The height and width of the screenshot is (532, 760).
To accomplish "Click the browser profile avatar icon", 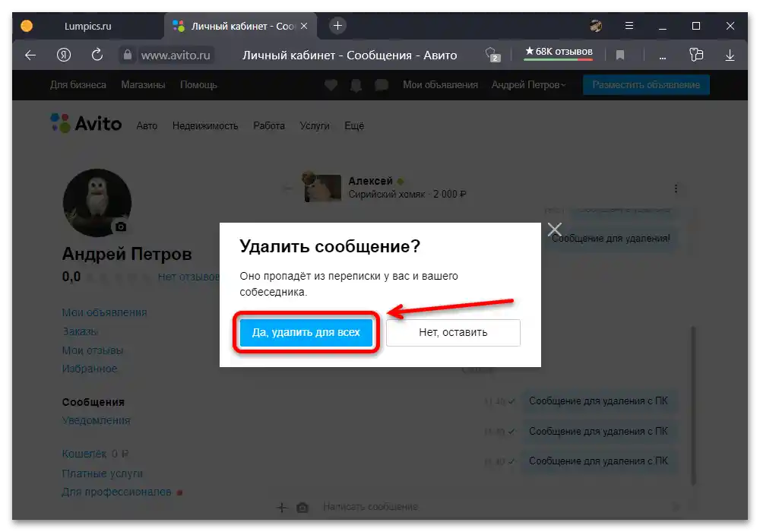I will [596, 26].
